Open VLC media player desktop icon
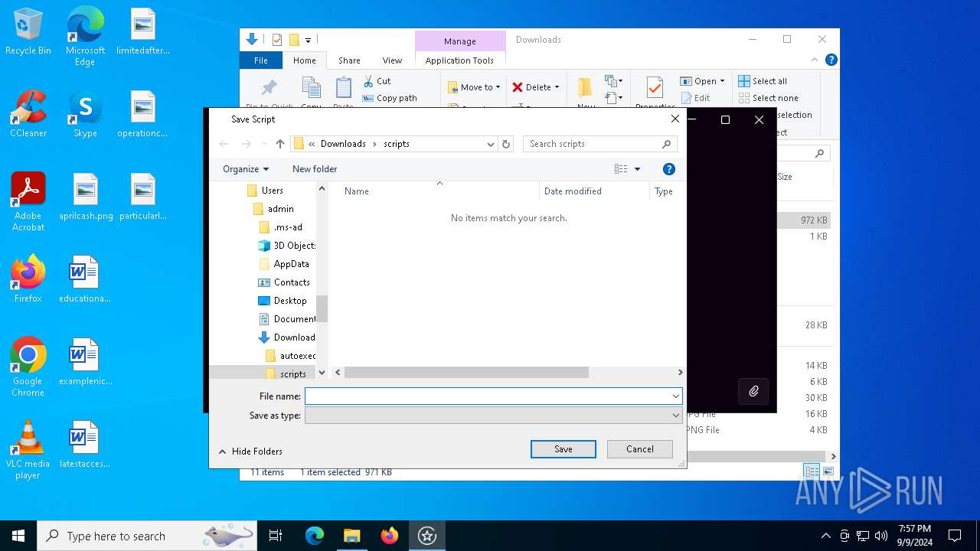 click(28, 450)
